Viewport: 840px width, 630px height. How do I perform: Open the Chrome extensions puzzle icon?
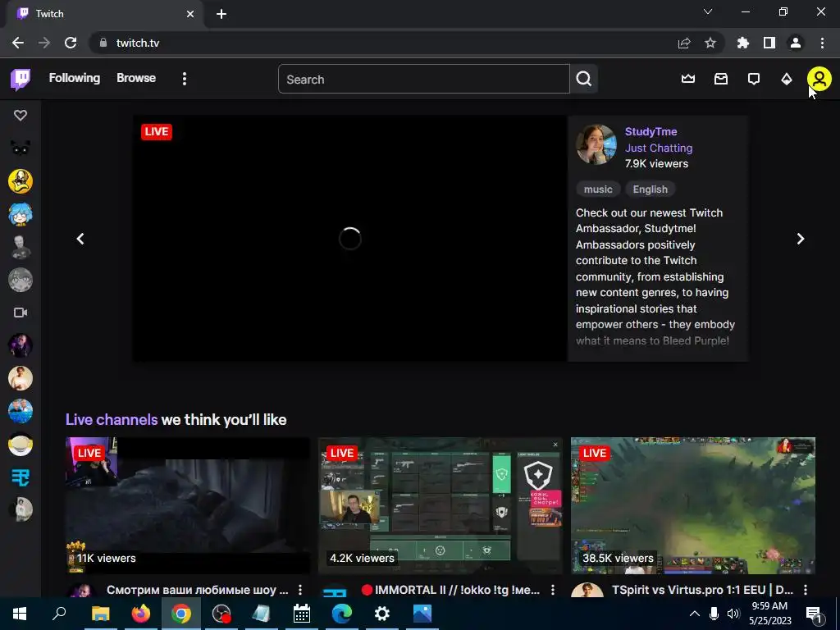pyautogui.click(x=743, y=43)
